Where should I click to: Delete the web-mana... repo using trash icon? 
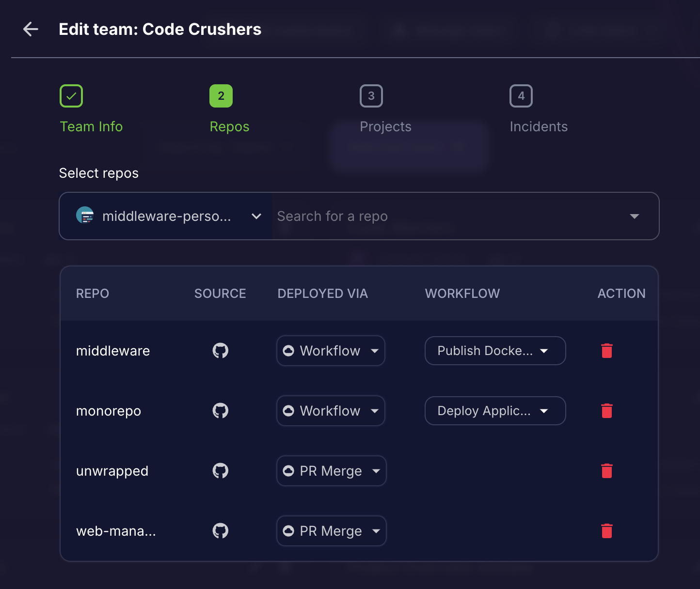pyautogui.click(x=606, y=531)
